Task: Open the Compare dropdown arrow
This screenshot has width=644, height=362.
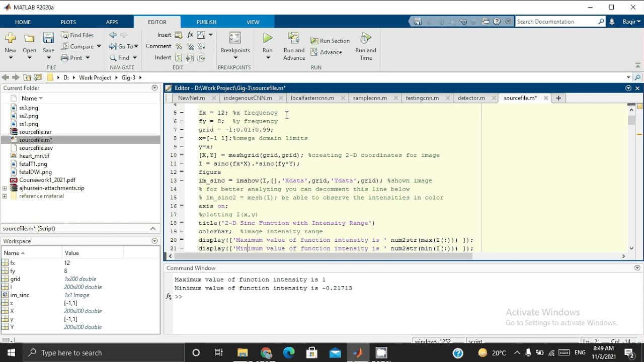Action: tap(99, 46)
